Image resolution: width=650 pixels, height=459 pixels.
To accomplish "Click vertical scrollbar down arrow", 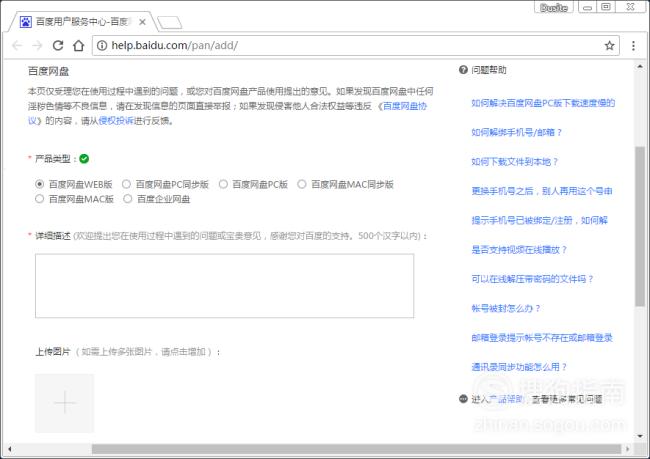I will click(640, 436).
